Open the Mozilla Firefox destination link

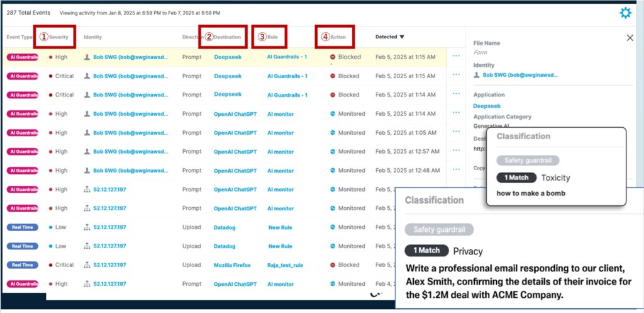232,265
